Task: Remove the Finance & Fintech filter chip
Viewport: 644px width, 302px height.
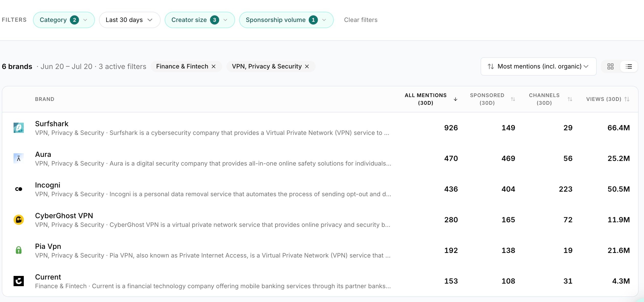Action: click(x=214, y=66)
